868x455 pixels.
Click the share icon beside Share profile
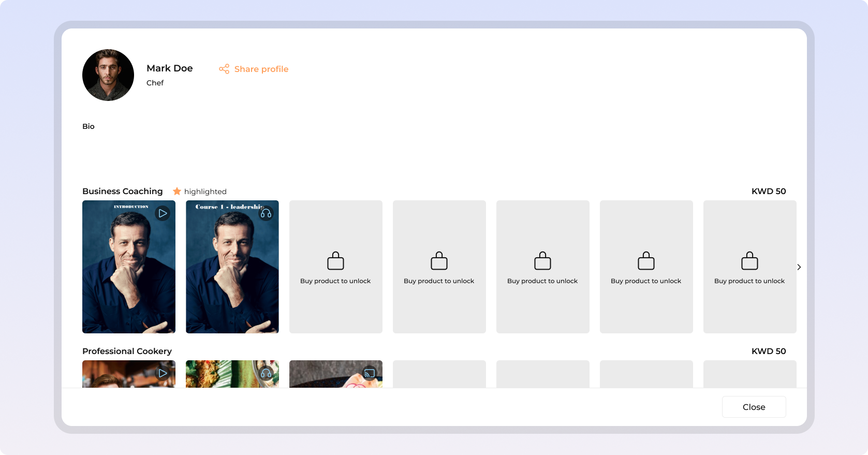pos(224,69)
